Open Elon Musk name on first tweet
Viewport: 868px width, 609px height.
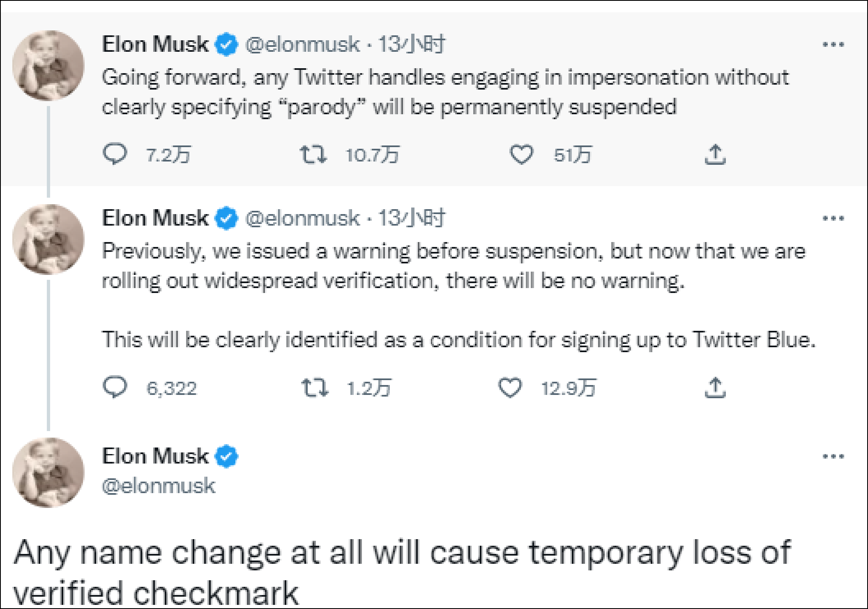pyautogui.click(x=155, y=44)
